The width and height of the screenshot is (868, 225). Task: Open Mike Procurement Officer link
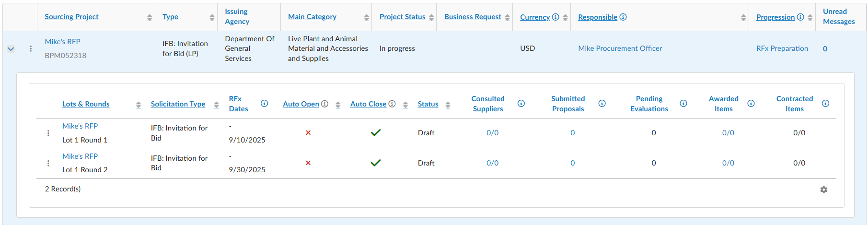(x=620, y=48)
